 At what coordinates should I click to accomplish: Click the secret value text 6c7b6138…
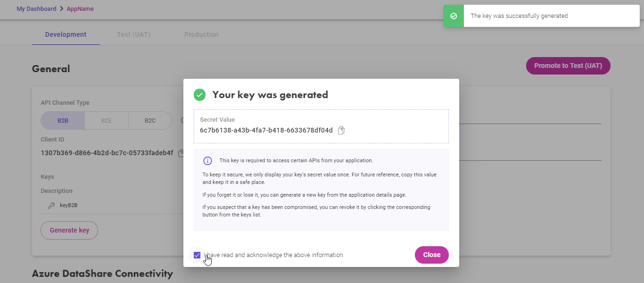266,130
